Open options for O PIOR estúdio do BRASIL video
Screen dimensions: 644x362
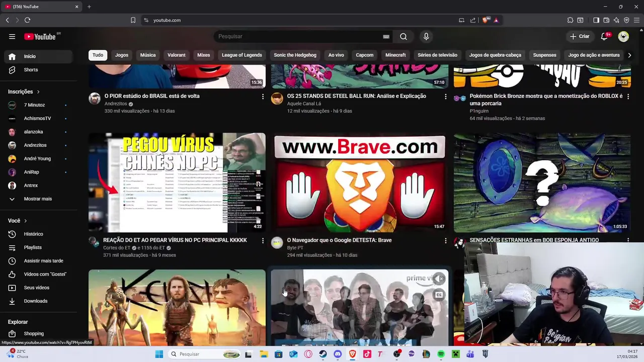263,96
